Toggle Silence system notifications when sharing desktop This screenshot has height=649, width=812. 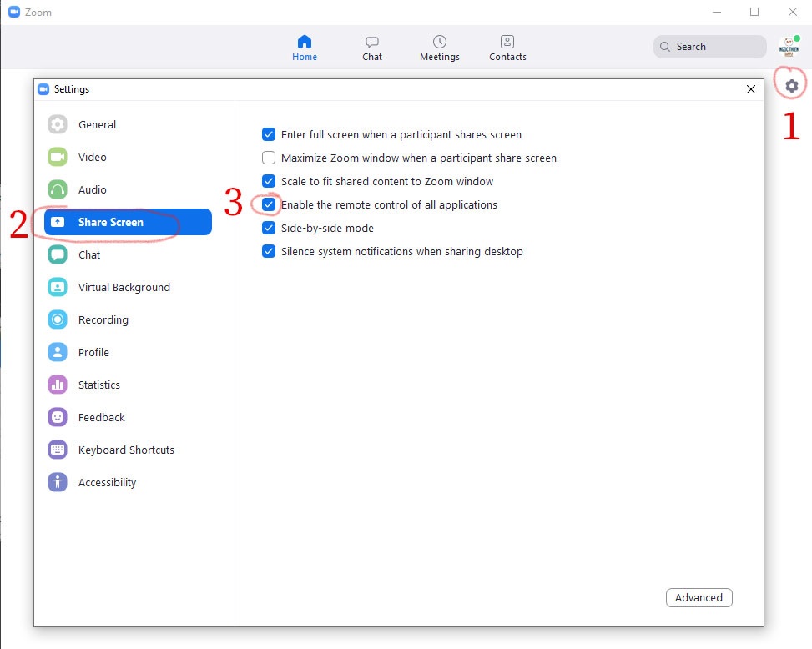click(269, 251)
